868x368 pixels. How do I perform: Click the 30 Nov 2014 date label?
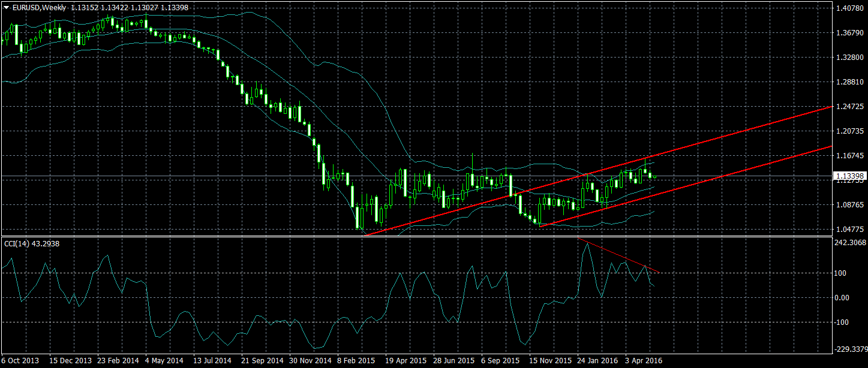(310, 361)
